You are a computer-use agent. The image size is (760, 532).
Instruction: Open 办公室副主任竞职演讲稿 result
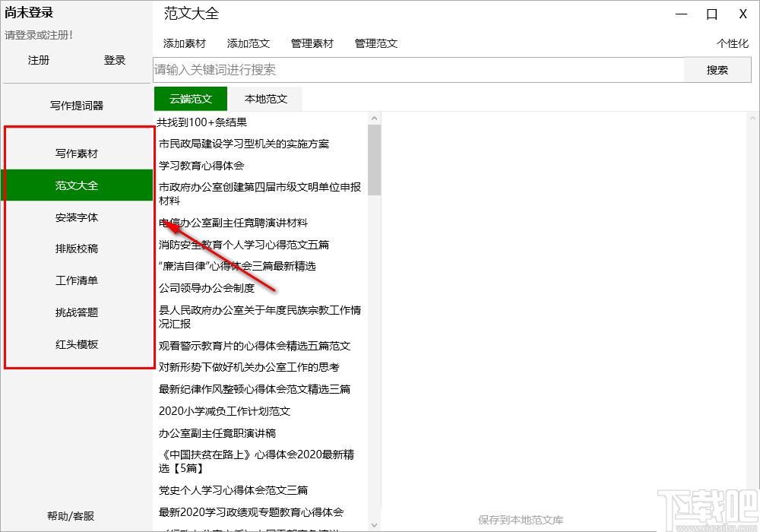pyautogui.click(x=217, y=433)
